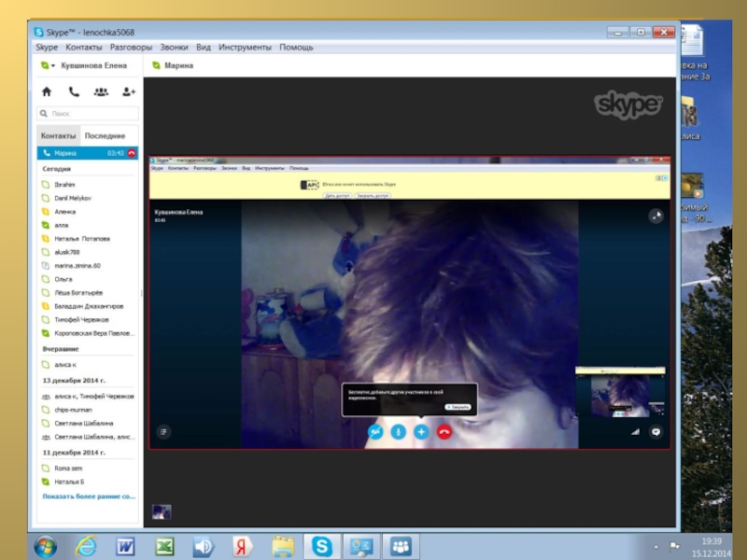Select contact Баладдин Джахангиров
Viewport: 747px width, 560px height.
pos(88,306)
